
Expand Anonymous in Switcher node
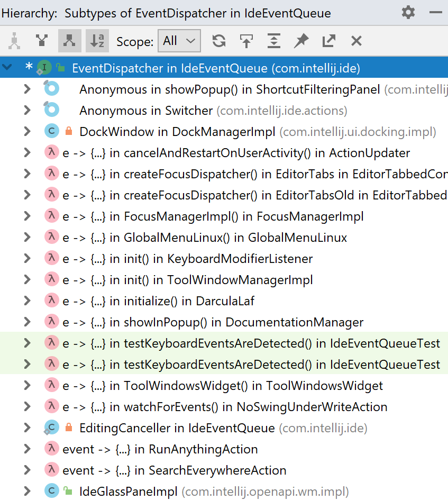[x=28, y=110]
